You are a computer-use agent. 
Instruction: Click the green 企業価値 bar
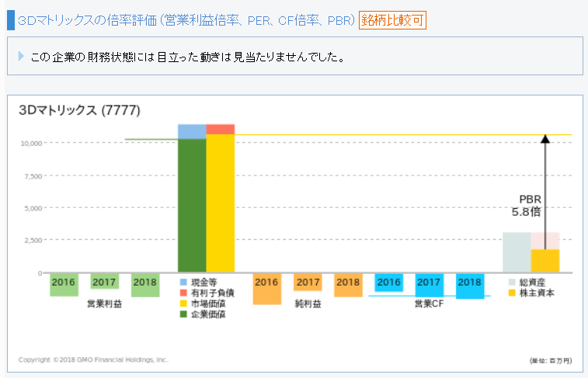tap(192, 205)
